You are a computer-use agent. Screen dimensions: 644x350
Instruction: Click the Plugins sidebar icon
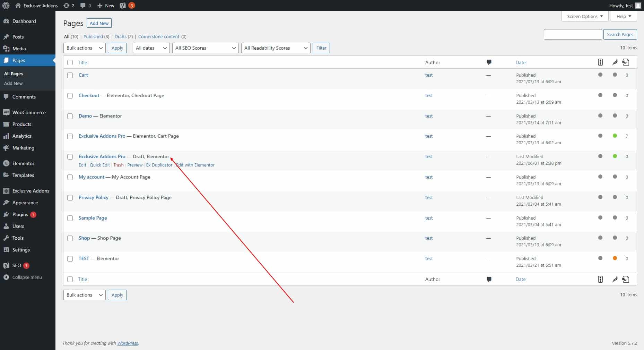6,214
